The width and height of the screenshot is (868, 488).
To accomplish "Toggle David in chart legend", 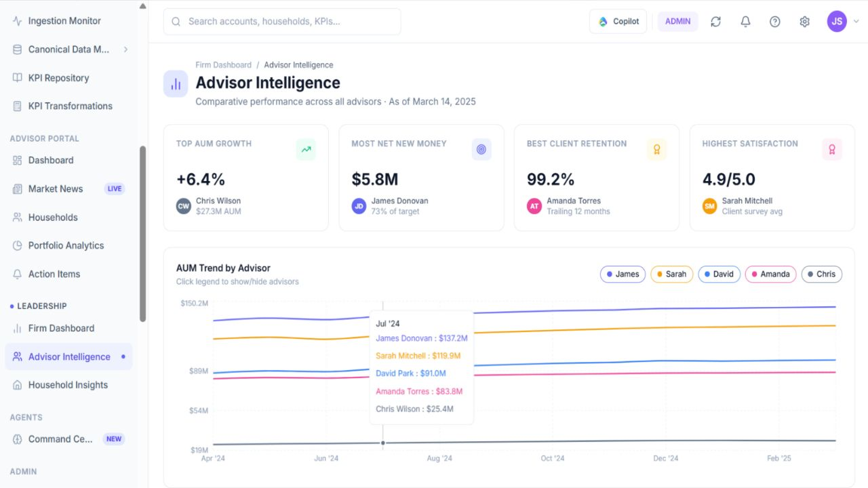I will tap(719, 274).
